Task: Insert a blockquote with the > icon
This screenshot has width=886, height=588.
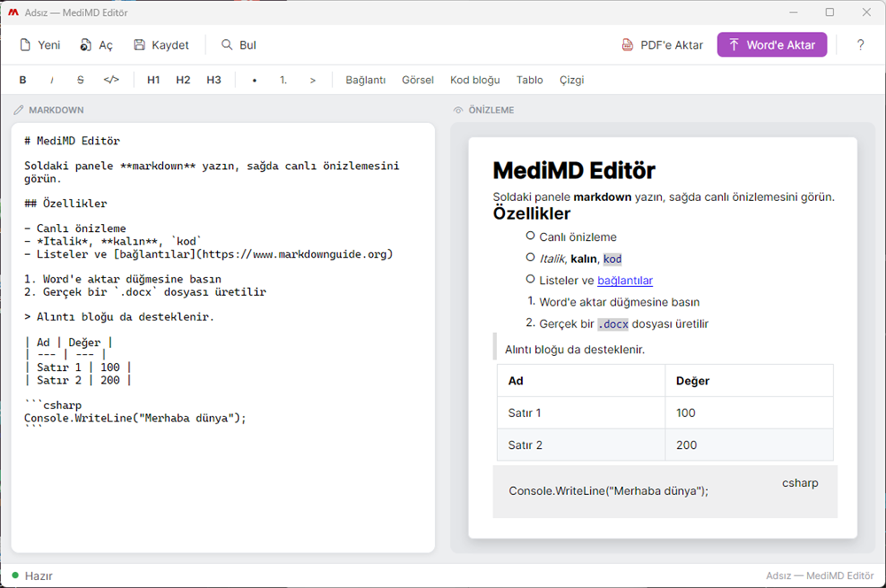Action: (313, 81)
